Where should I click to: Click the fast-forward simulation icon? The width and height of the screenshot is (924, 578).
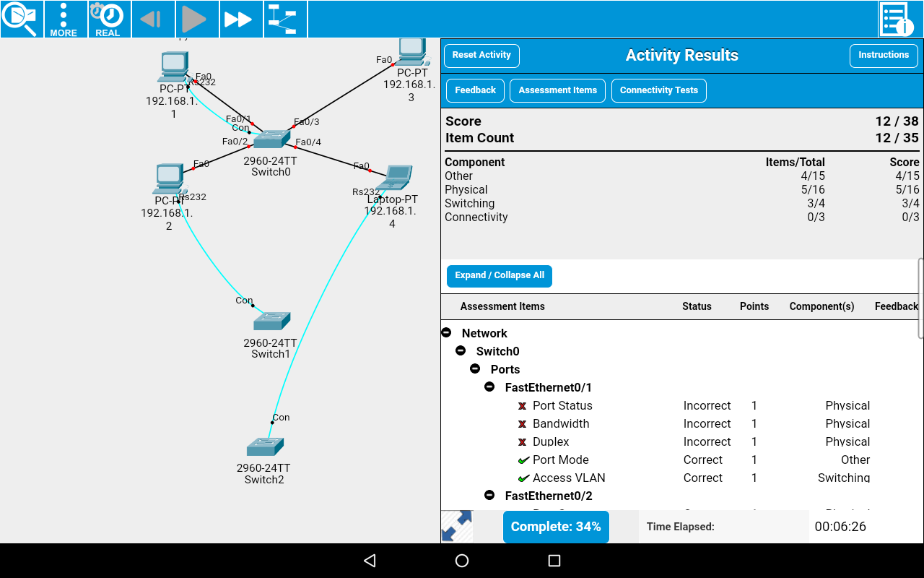coord(240,19)
